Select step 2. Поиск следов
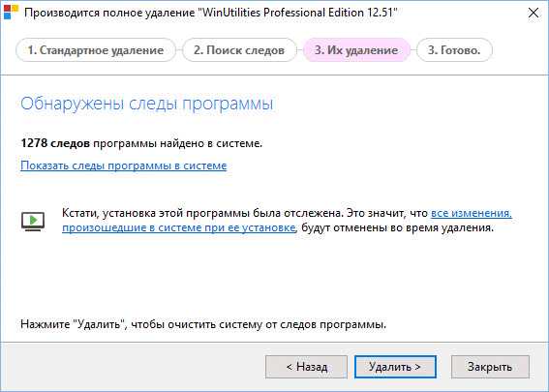 239,50
